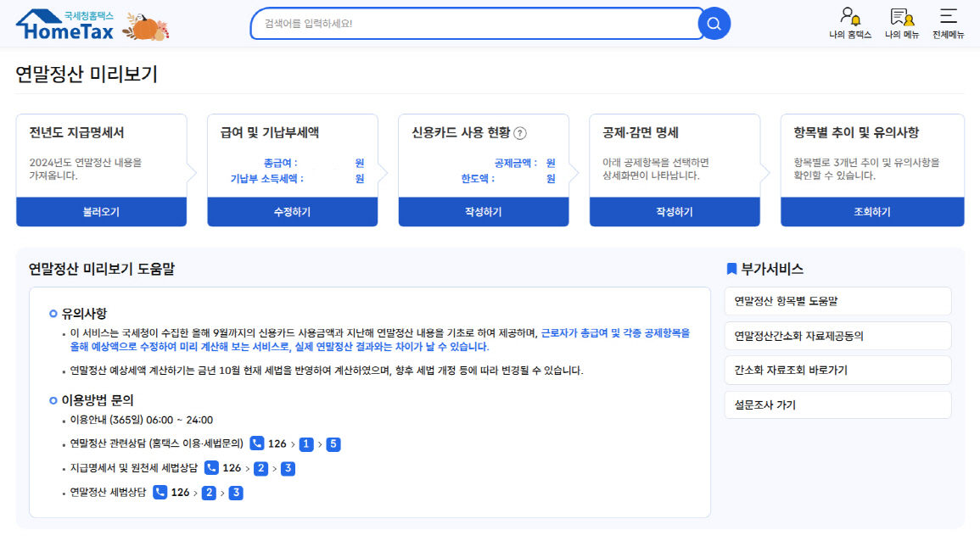Click the 항목별 추이 및 유의사항 card title
980x541 pixels.
[x=856, y=132]
